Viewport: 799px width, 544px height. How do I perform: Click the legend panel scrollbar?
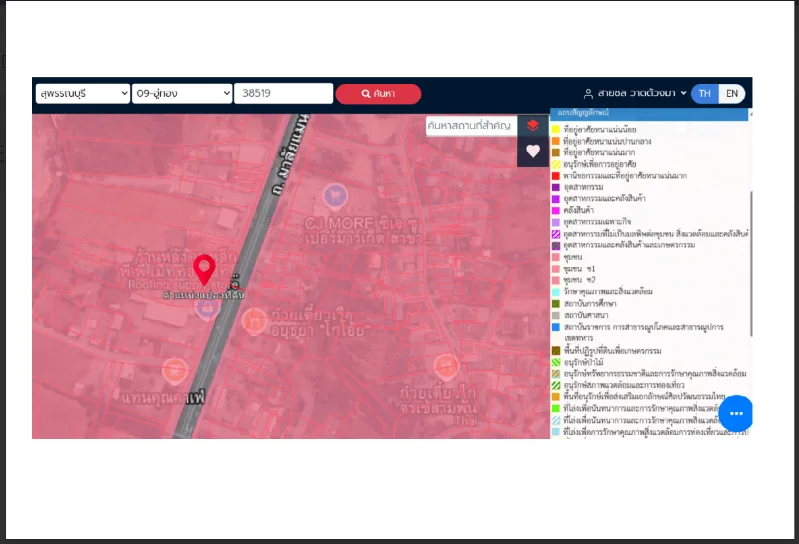point(751,263)
